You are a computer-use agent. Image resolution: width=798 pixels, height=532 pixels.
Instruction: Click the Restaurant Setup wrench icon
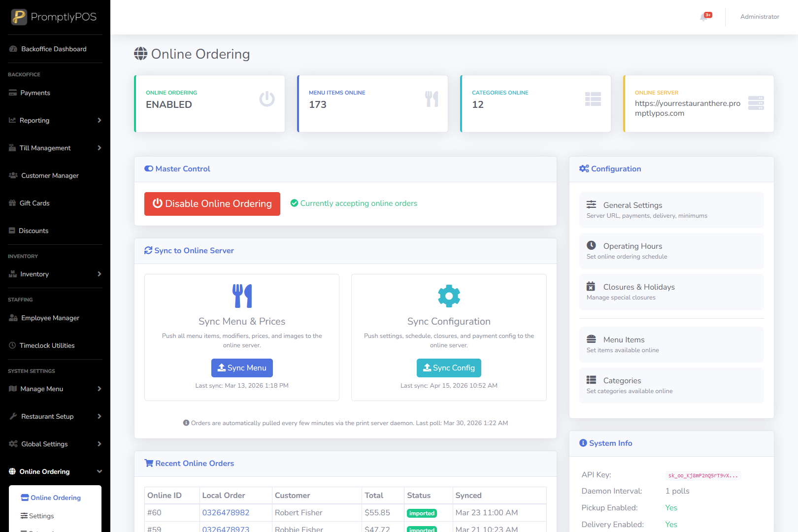pyautogui.click(x=13, y=416)
